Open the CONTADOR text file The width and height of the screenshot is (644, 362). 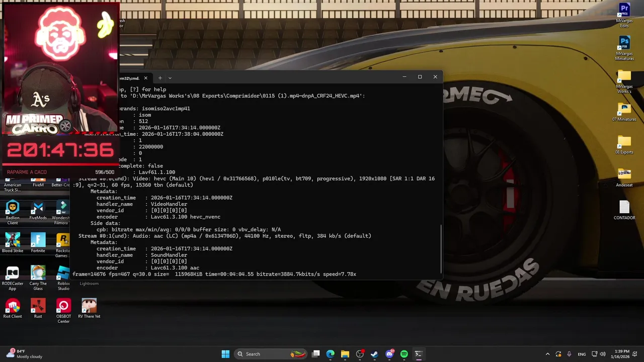coord(624,211)
